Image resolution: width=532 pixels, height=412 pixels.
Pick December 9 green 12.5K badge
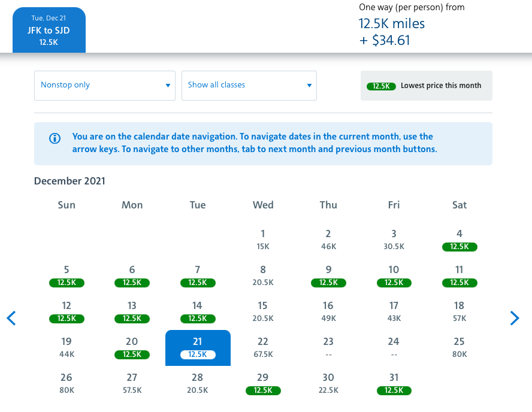point(328,275)
